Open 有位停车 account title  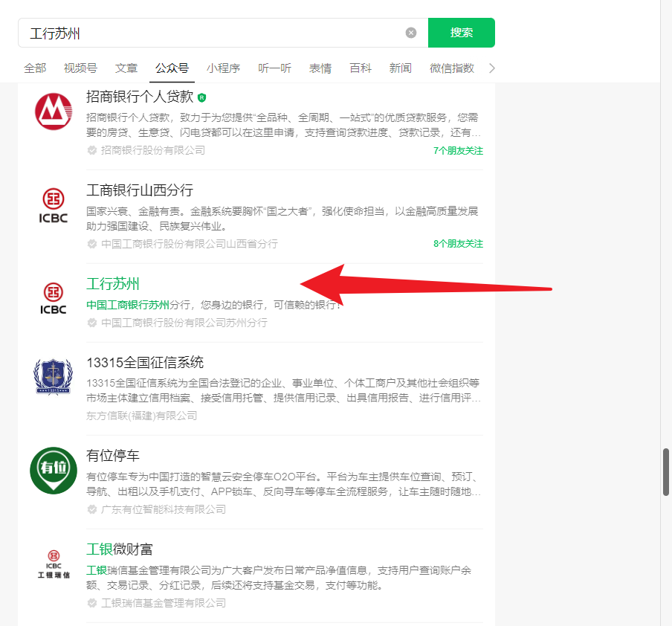click(113, 455)
